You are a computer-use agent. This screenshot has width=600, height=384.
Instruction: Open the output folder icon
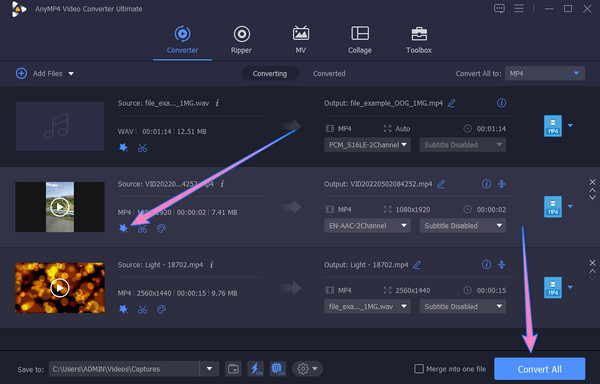pos(233,369)
